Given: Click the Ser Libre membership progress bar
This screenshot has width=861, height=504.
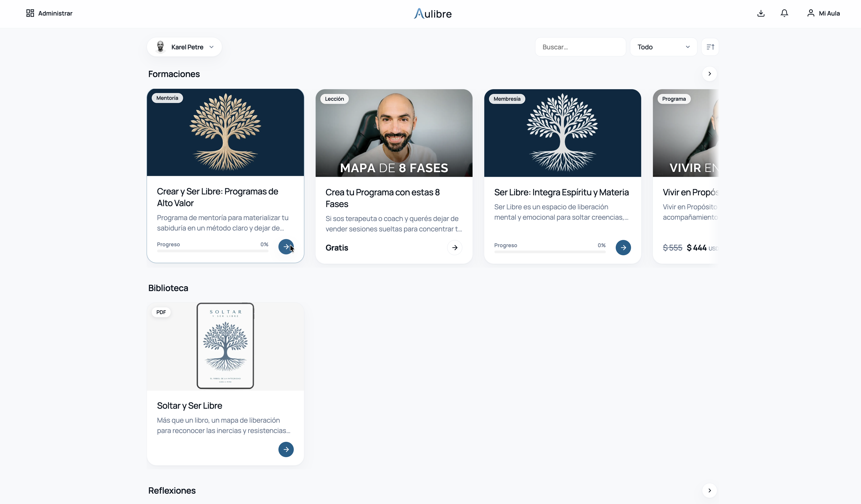Looking at the screenshot, I should click(550, 252).
